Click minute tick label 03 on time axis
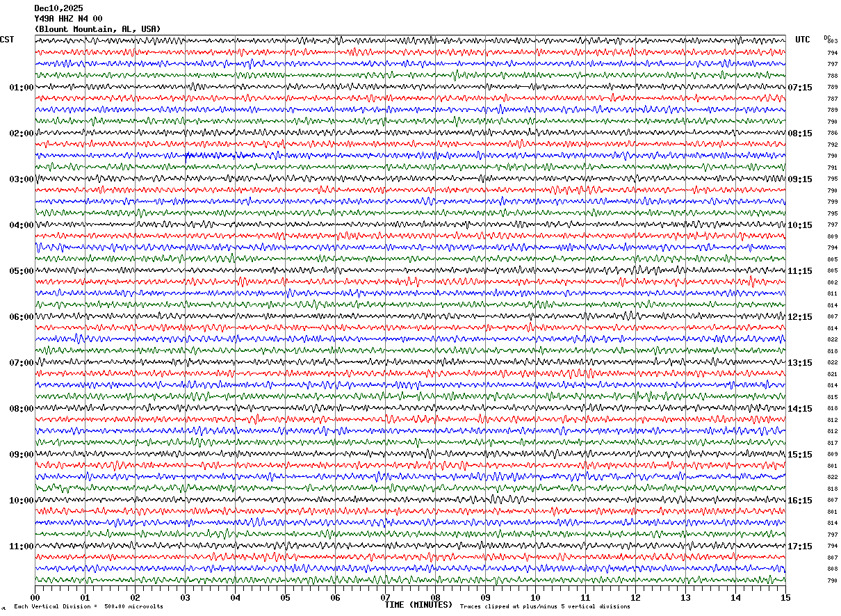 point(185,597)
